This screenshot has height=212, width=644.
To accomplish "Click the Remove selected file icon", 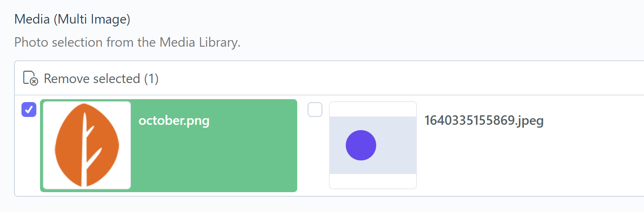I will (x=30, y=78).
